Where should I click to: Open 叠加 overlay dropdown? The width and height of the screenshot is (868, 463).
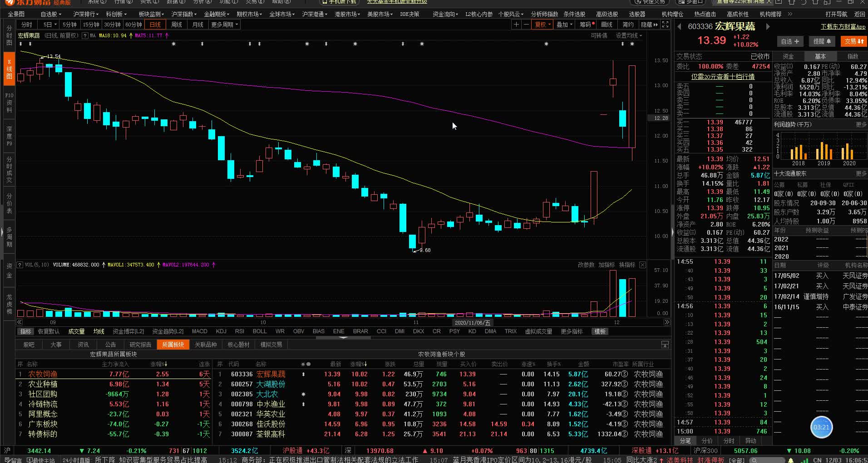click(x=564, y=25)
